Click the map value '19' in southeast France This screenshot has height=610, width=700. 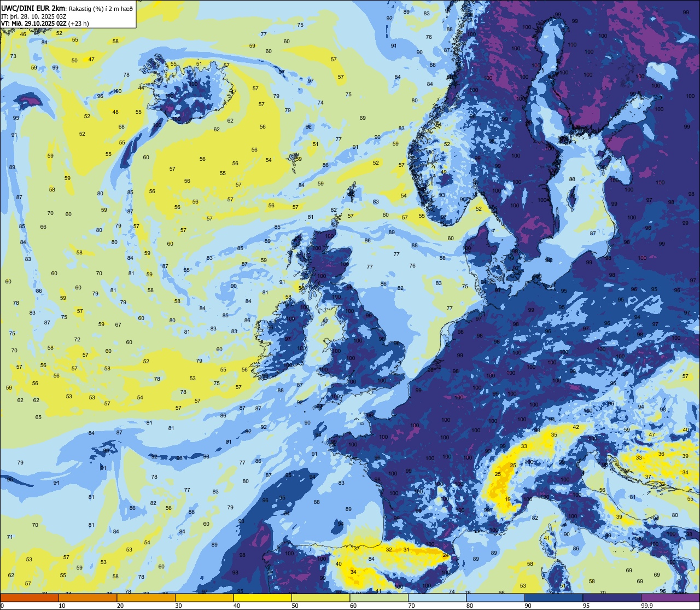[x=508, y=499]
